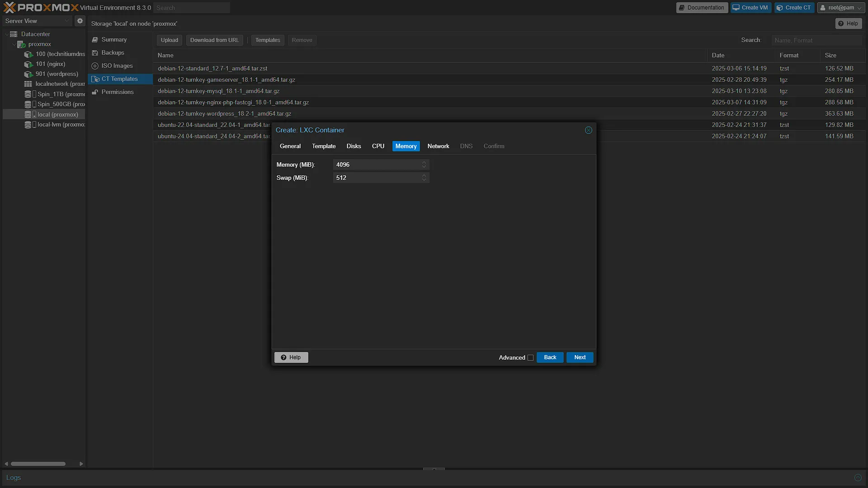
Task: Open the ISO Images section
Action: click(x=120, y=66)
